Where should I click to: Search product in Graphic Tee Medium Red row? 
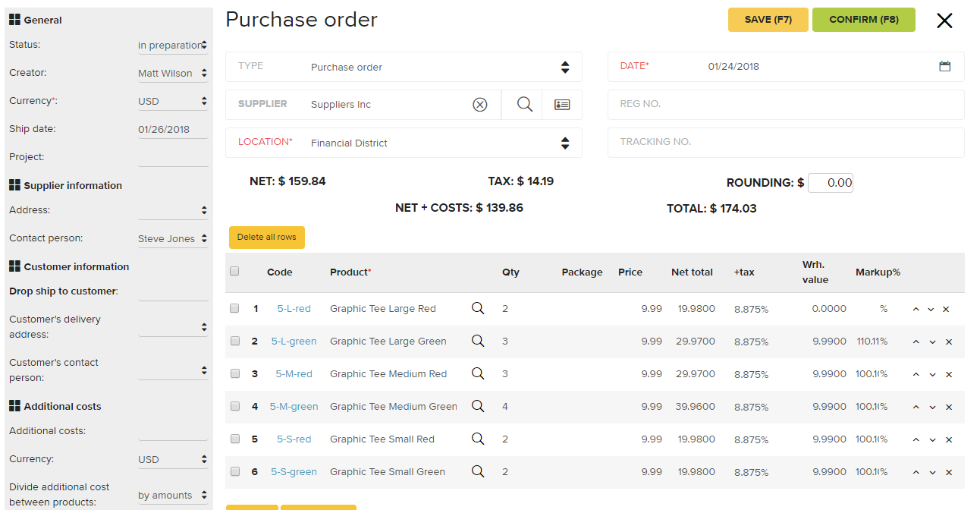(x=478, y=373)
